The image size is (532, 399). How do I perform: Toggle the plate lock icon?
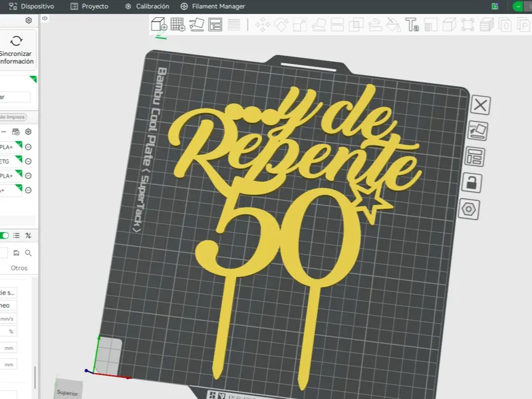(x=471, y=184)
